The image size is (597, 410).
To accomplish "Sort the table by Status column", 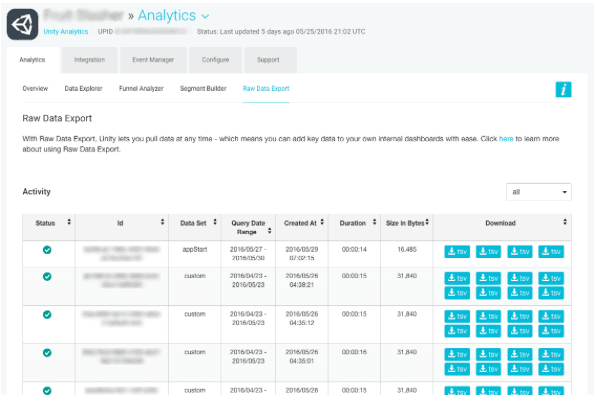I will pyautogui.click(x=69, y=222).
